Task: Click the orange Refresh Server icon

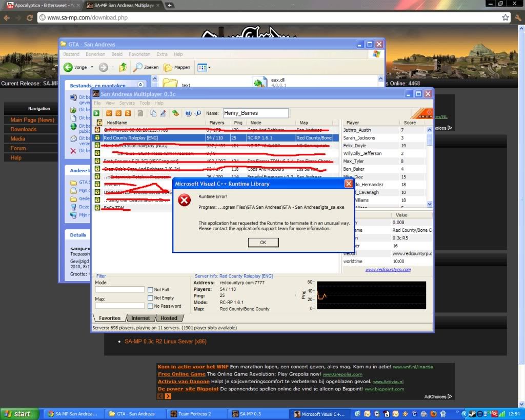Action: [x=128, y=113]
